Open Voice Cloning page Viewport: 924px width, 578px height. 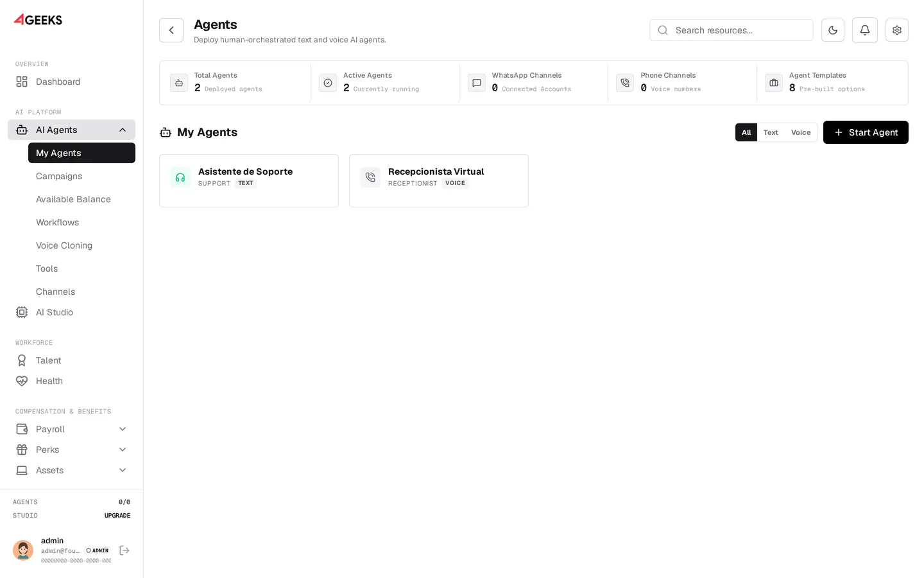[x=81, y=245]
